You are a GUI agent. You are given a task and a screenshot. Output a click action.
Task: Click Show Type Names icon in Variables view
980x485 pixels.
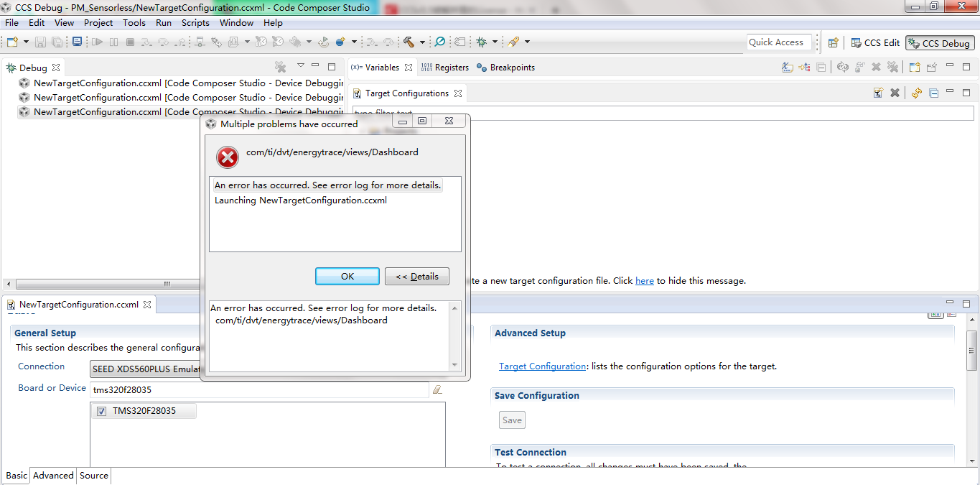tap(788, 68)
